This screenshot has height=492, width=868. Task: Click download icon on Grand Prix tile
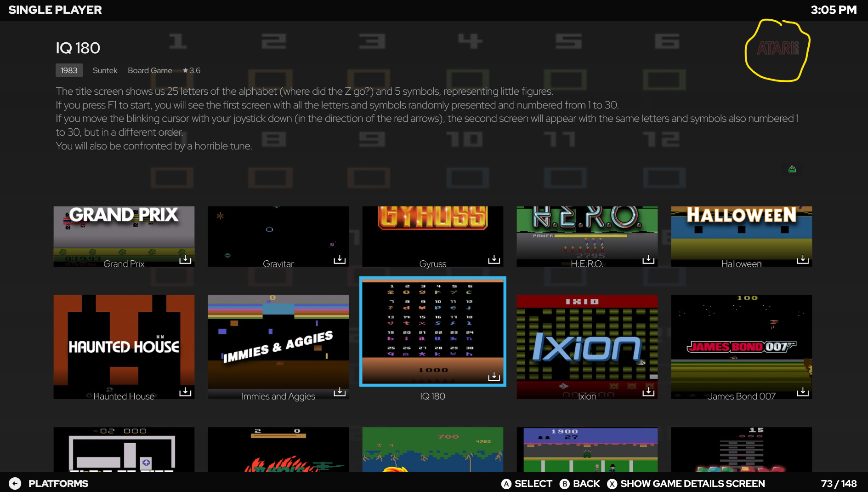[x=185, y=259]
